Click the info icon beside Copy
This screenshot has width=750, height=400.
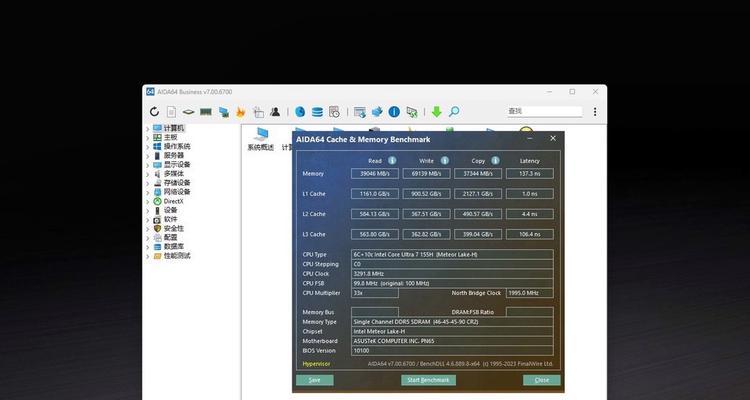(495, 161)
